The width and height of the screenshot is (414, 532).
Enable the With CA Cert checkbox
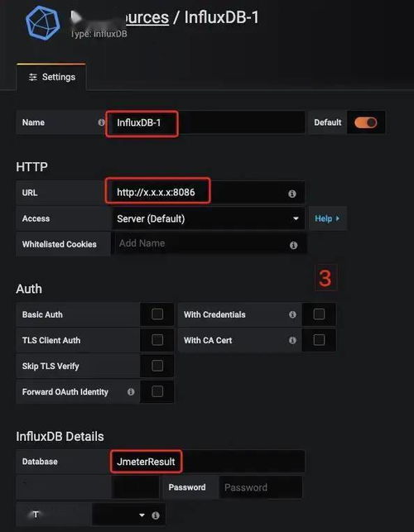(x=319, y=340)
